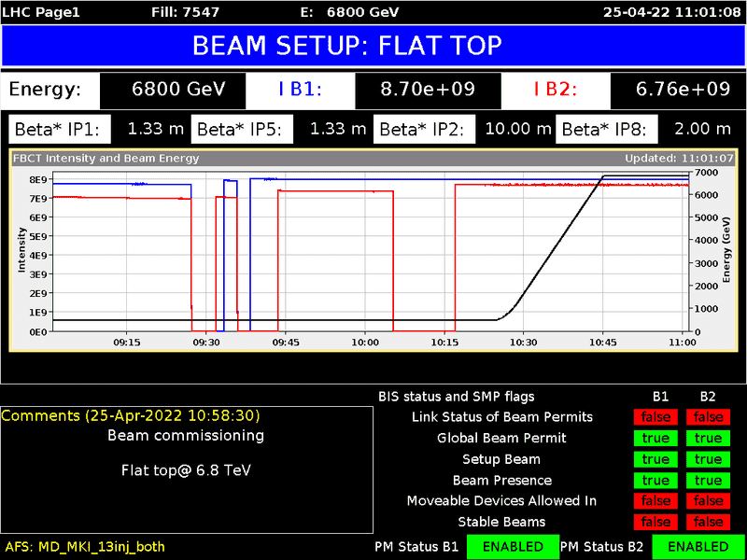Click B2 Setup Beam true indicator
The height and width of the screenshot is (560, 747).
pyautogui.click(x=708, y=459)
